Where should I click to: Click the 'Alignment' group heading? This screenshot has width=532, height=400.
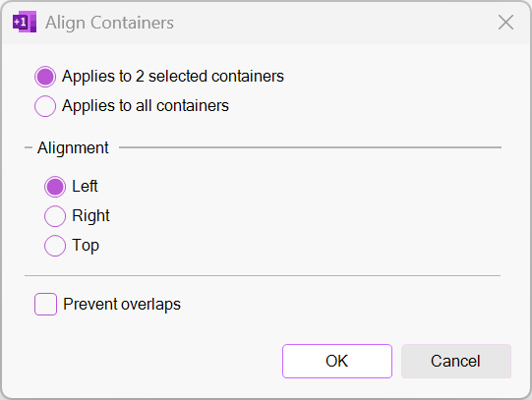[73, 147]
